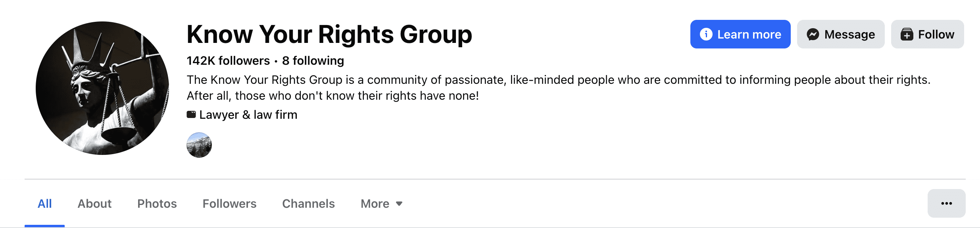Open the three-dot page options menu
The image size is (980, 228).
coord(946,203)
